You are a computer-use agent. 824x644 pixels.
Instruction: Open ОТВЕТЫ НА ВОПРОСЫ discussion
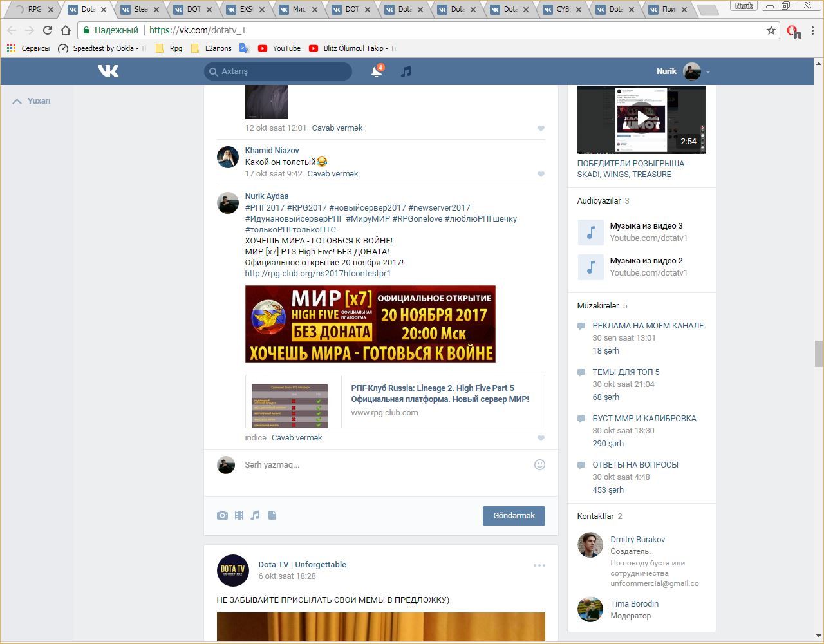click(635, 465)
